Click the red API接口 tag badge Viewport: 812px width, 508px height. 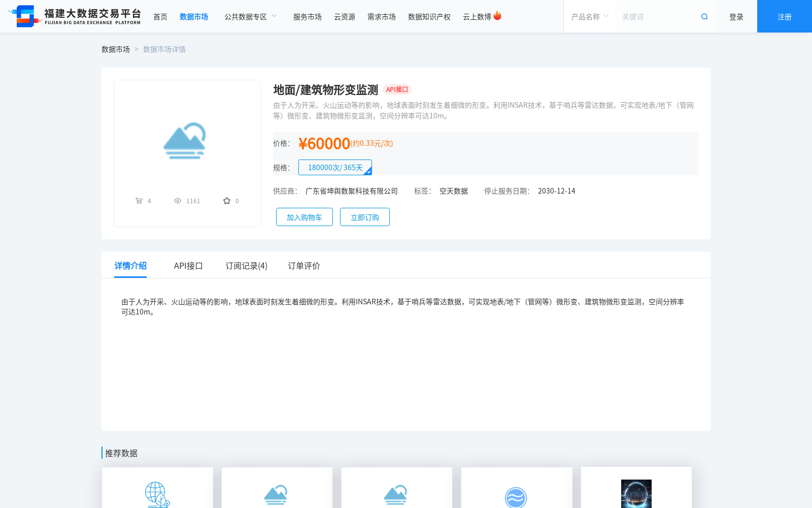pos(397,89)
